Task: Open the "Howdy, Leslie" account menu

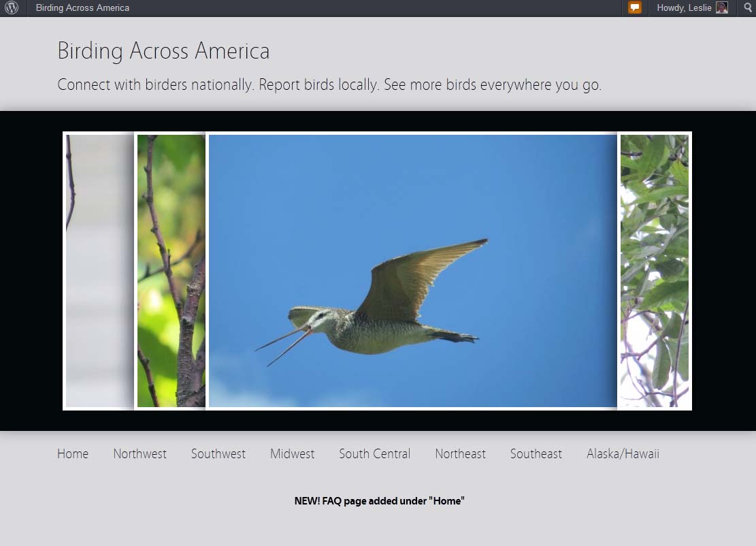Action: (x=684, y=8)
